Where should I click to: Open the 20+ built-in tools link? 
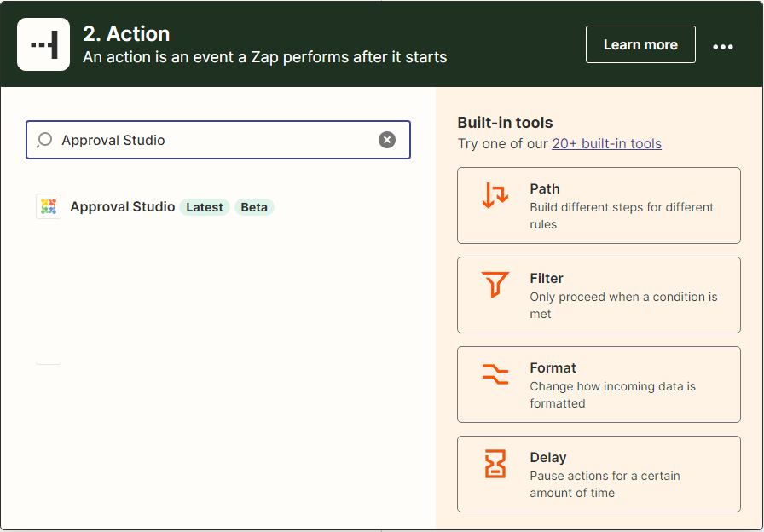click(606, 143)
